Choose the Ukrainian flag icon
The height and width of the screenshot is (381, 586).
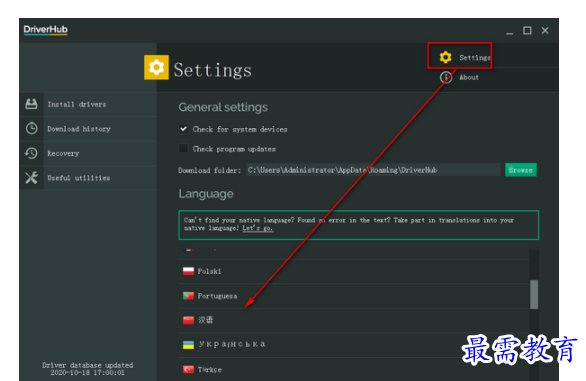pos(188,344)
